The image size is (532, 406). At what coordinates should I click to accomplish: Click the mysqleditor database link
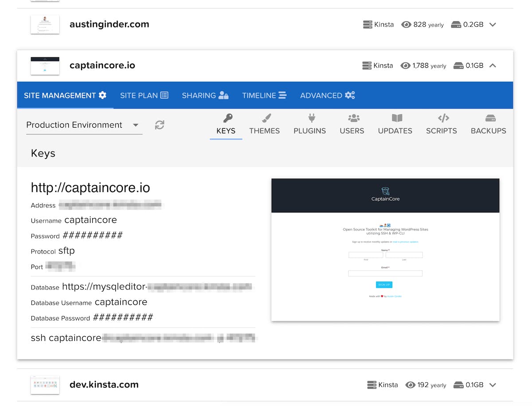coord(156,287)
